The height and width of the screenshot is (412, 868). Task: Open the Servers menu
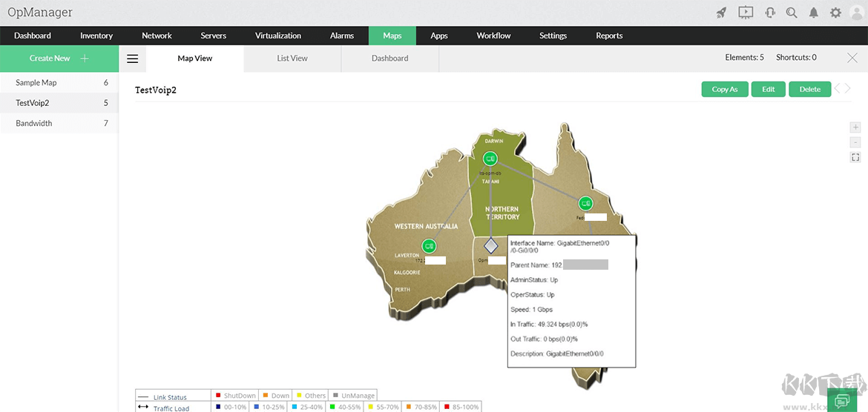point(213,36)
